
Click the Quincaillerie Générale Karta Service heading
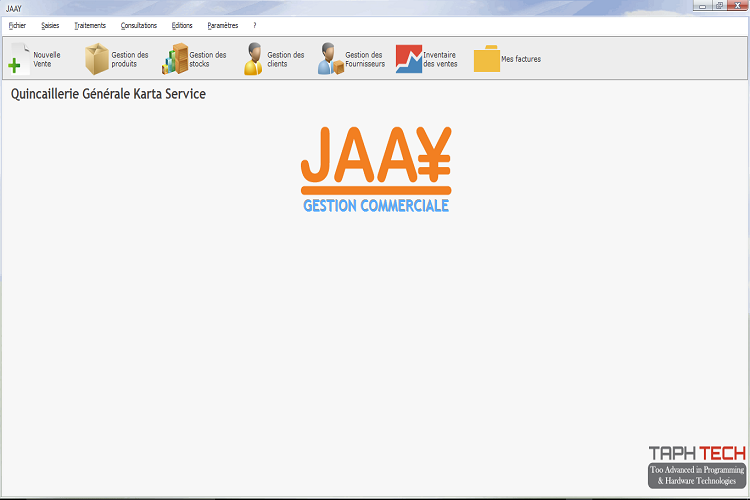tap(108, 94)
